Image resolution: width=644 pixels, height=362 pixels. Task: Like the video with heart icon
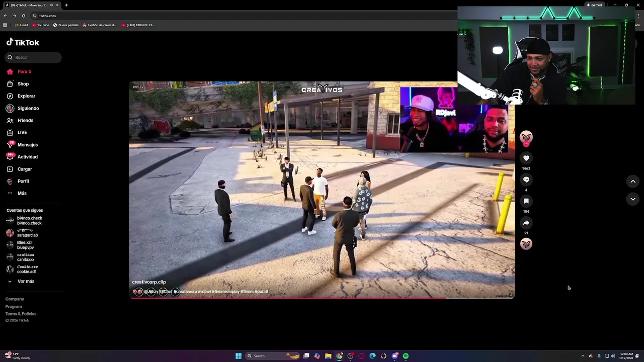pyautogui.click(x=526, y=158)
